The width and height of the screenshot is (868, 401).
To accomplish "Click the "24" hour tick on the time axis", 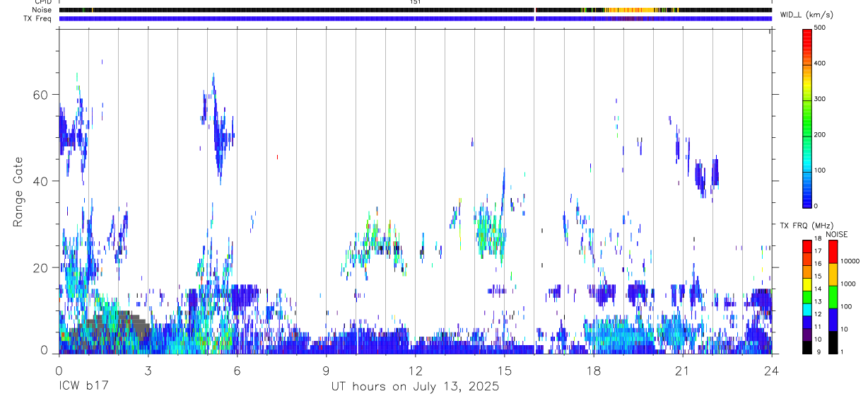I will (x=772, y=370).
